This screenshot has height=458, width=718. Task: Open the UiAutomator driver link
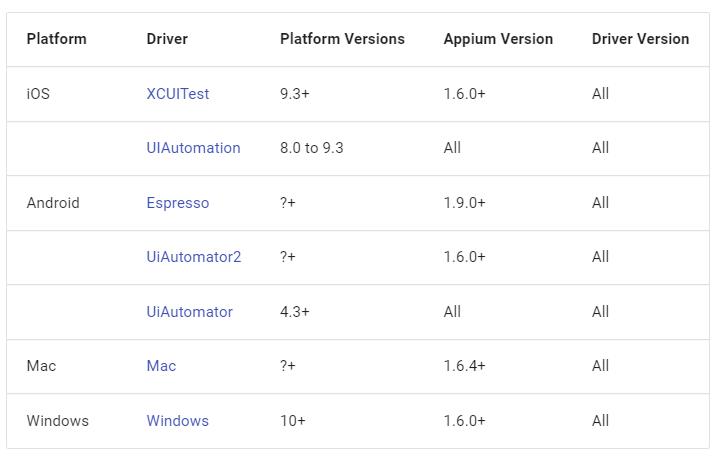click(189, 312)
